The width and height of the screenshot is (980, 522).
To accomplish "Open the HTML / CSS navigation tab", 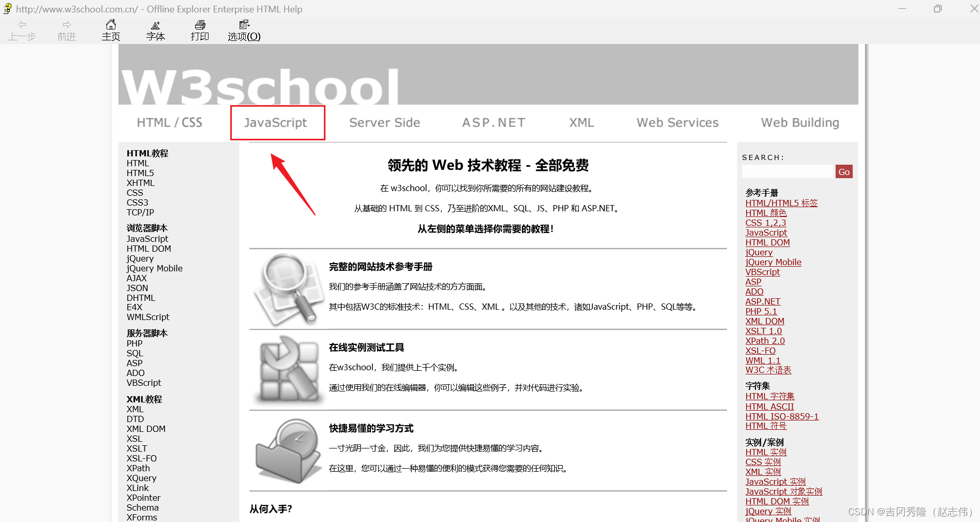I will [170, 123].
